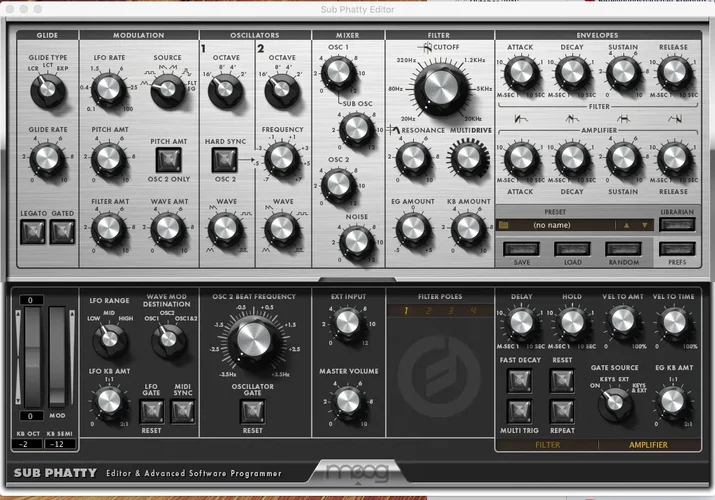Screen dimensions: 715x500
Task: Click the envelope Delay knob
Action: coord(521,322)
